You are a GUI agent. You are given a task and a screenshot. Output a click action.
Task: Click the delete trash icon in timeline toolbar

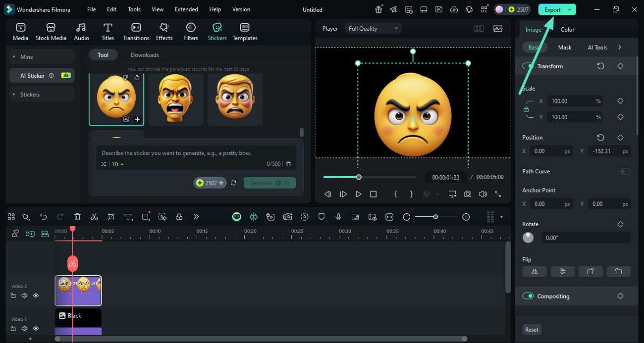[x=77, y=217]
